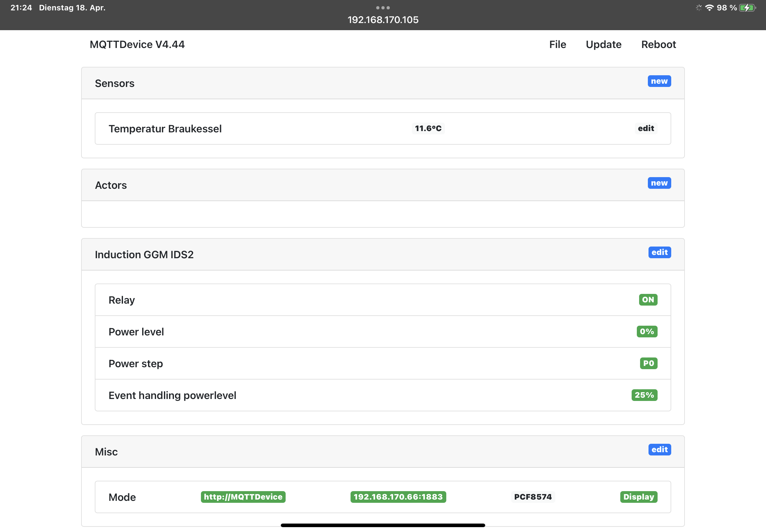Tap the battery icon in status bar
The image size is (766, 532).
point(747,8)
